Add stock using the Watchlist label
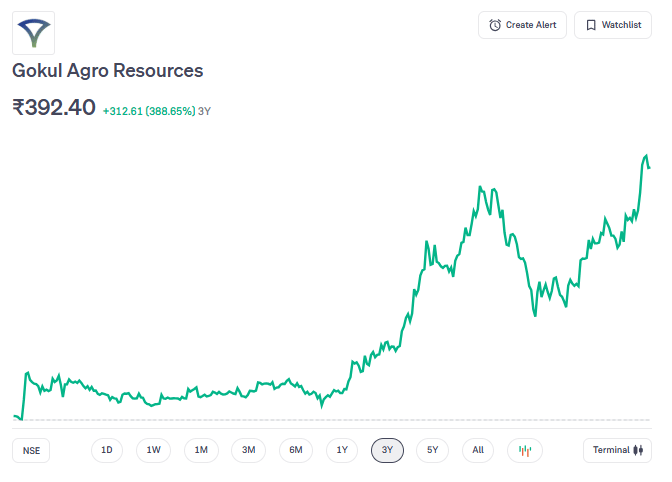This screenshot has height=482, width=672. [621, 25]
